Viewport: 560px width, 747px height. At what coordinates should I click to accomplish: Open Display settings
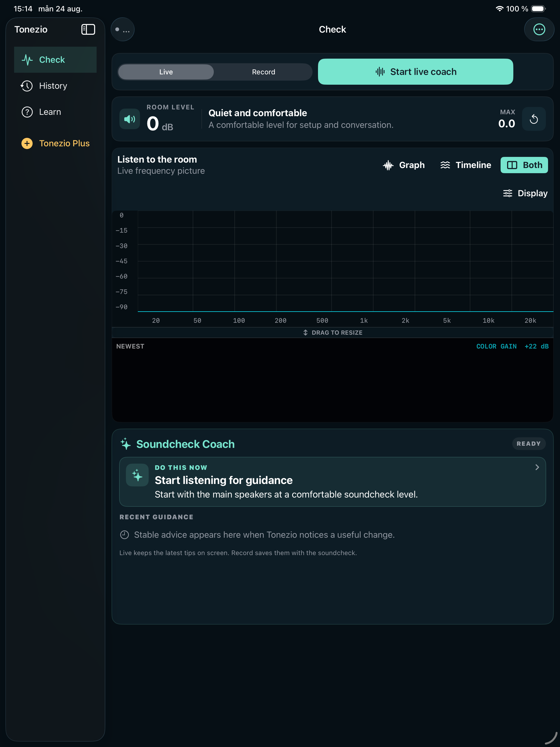(525, 193)
